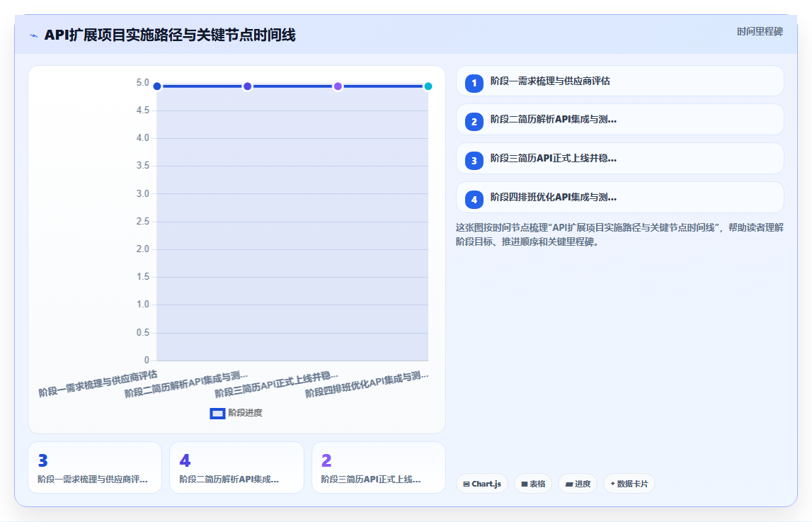Screen dimensions: 812x522
Task: Select the 阶段四排班优化API集成与测 list item
Action: click(x=620, y=198)
